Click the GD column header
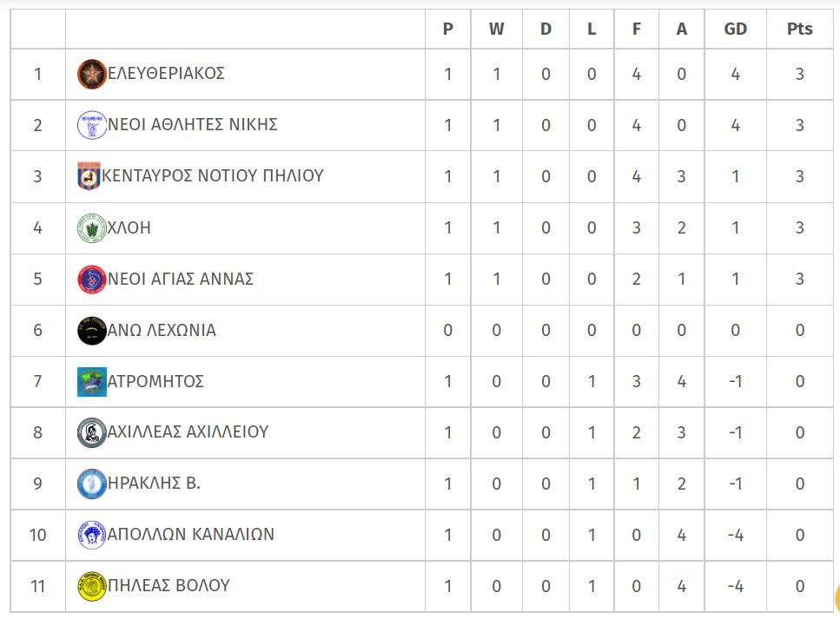This screenshot has height=619, width=840. point(735,29)
